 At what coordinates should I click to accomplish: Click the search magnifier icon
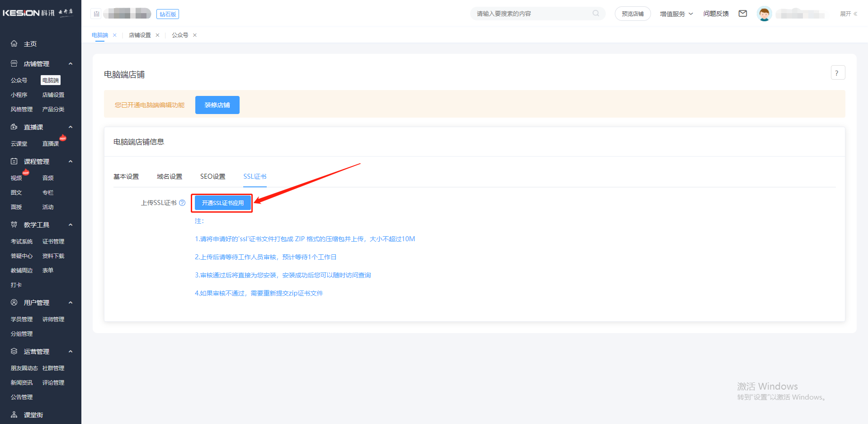coord(596,14)
